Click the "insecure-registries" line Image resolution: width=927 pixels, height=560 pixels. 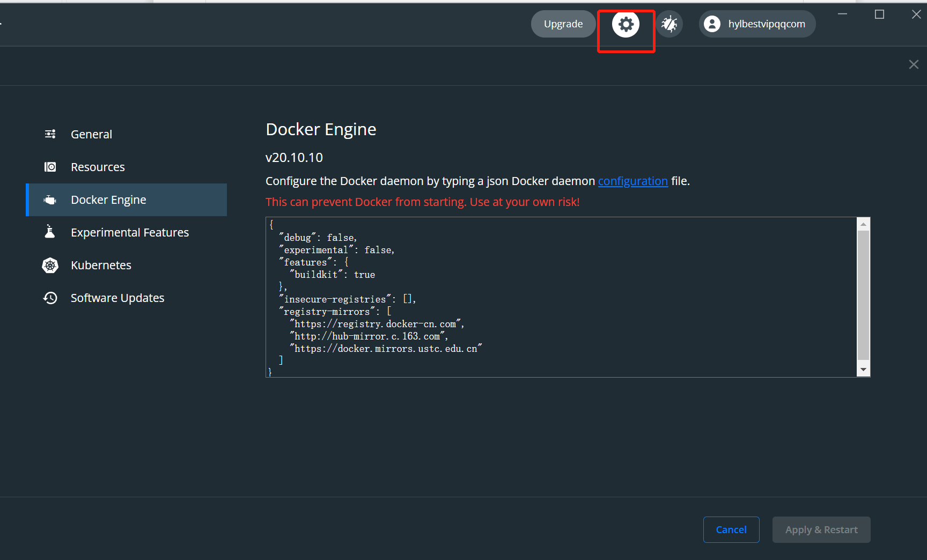(347, 299)
